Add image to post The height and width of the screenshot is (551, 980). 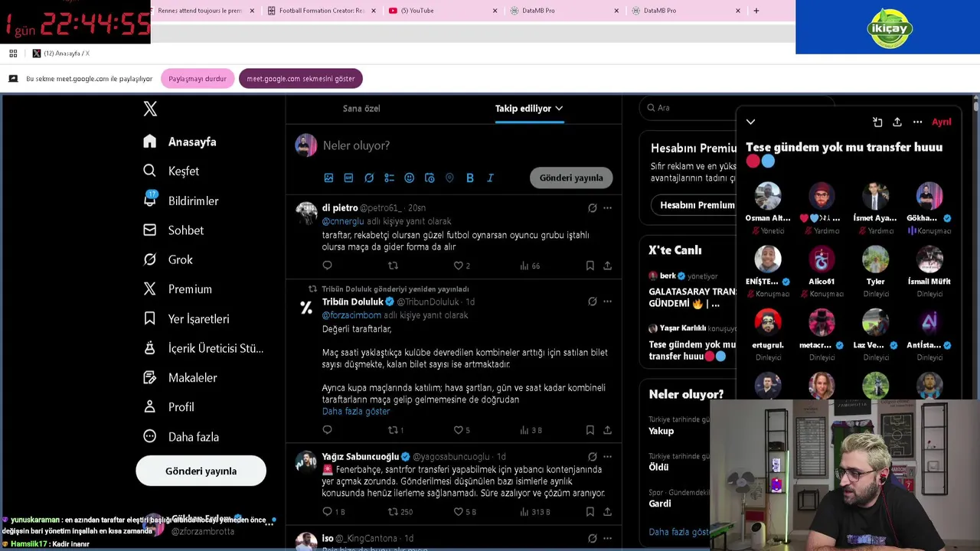[x=328, y=178]
